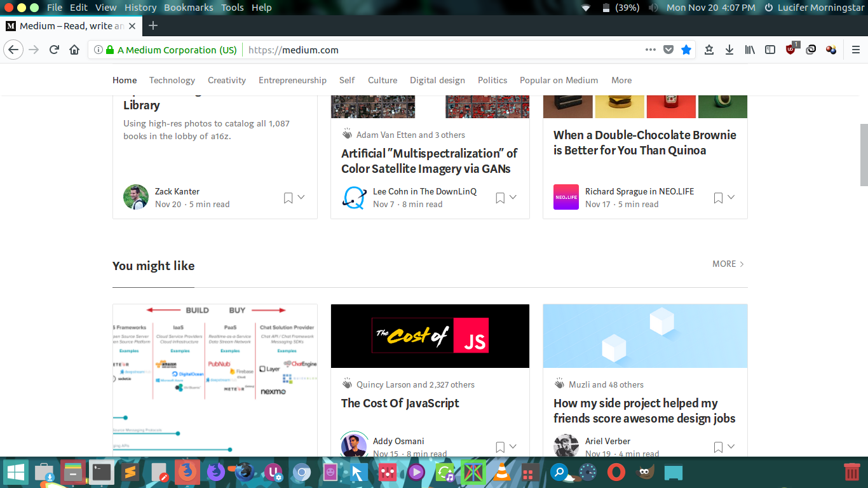Bookmark The Cost Of JavaScript story
Viewport: 868px width, 488px height.
tap(500, 447)
